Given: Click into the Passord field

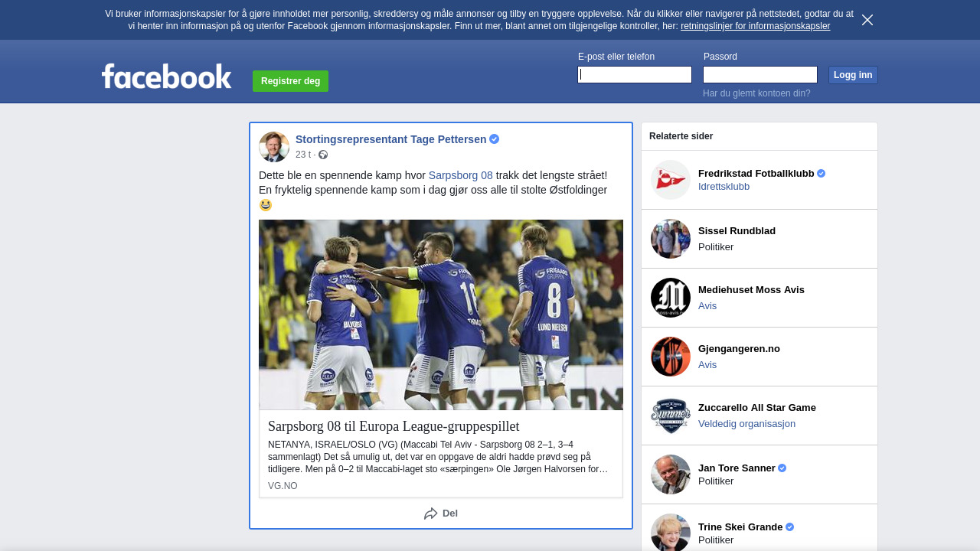Looking at the screenshot, I should (x=760, y=74).
